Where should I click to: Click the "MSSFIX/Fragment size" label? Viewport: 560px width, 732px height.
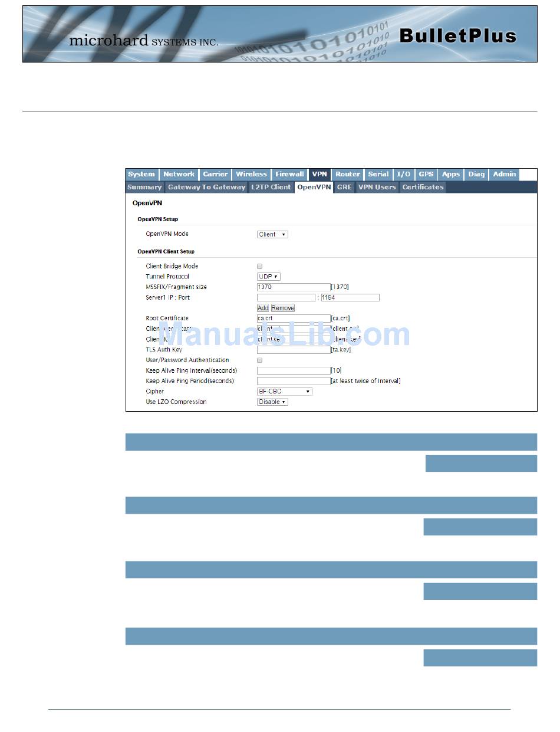tap(176, 287)
